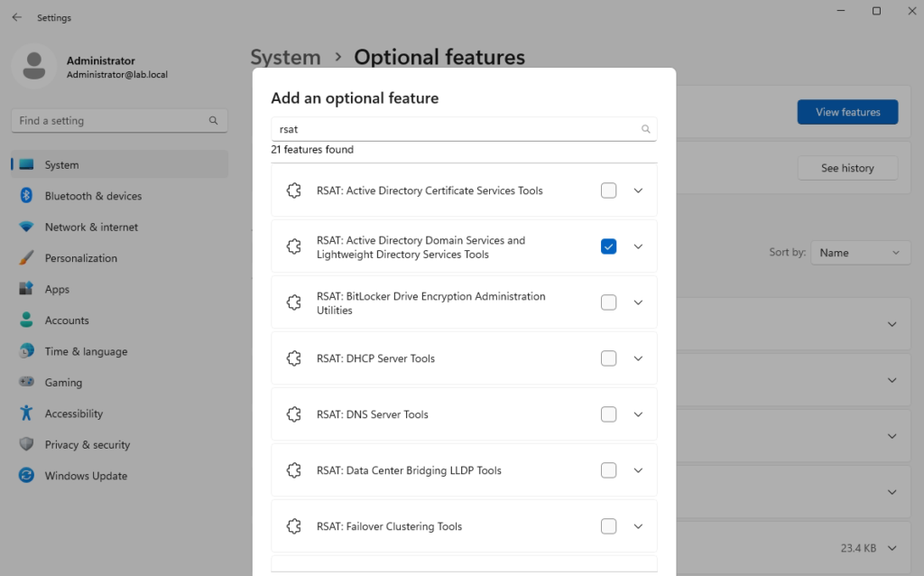
Task: Enable Data Center Bridging LLDP Tools checkbox
Action: tap(609, 470)
